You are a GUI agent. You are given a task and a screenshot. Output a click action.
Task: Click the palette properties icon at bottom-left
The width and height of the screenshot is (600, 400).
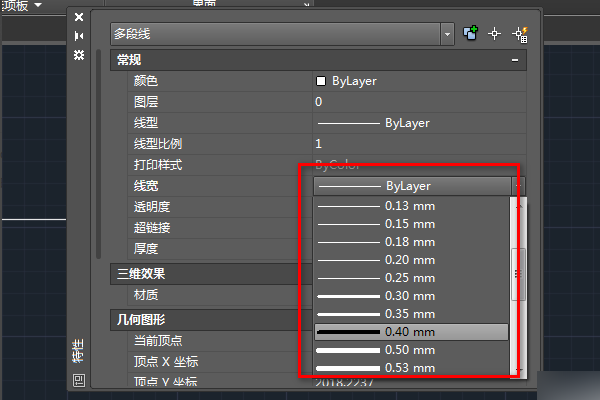coord(79,380)
